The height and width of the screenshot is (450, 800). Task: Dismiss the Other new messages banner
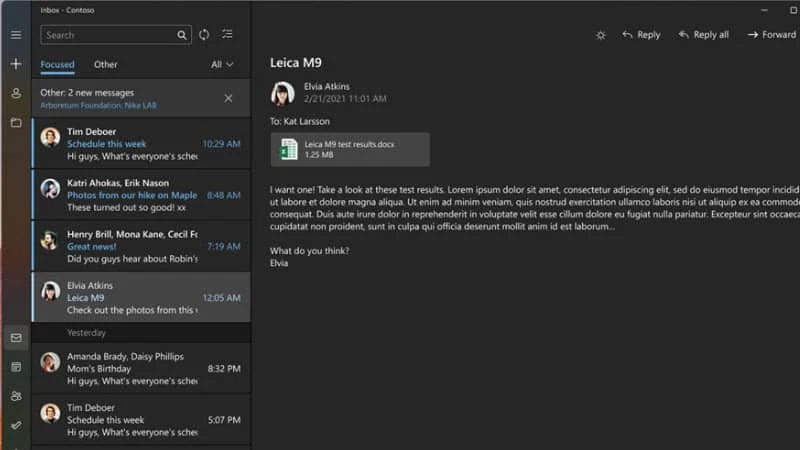pyautogui.click(x=228, y=98)
